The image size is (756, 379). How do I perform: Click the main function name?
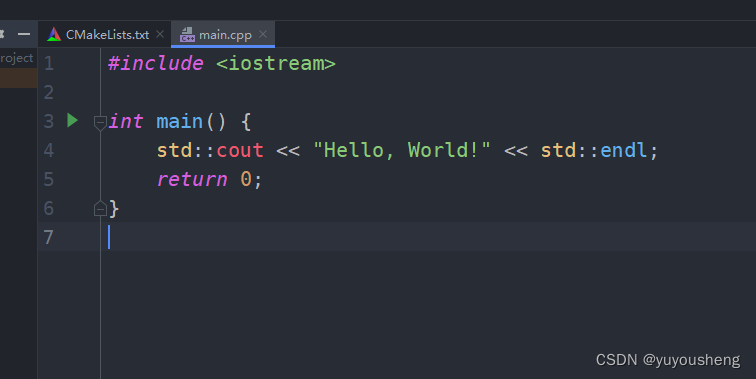pyautogui.click(x=179, y=121)
